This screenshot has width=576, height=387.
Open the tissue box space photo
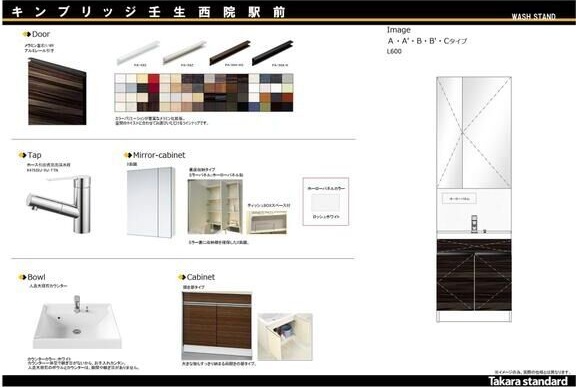point(267,222)
